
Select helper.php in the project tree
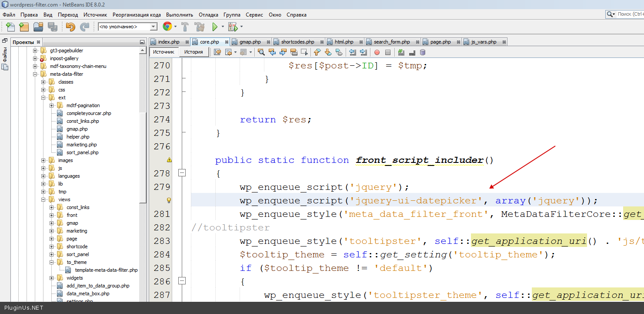tap(78, 137)
